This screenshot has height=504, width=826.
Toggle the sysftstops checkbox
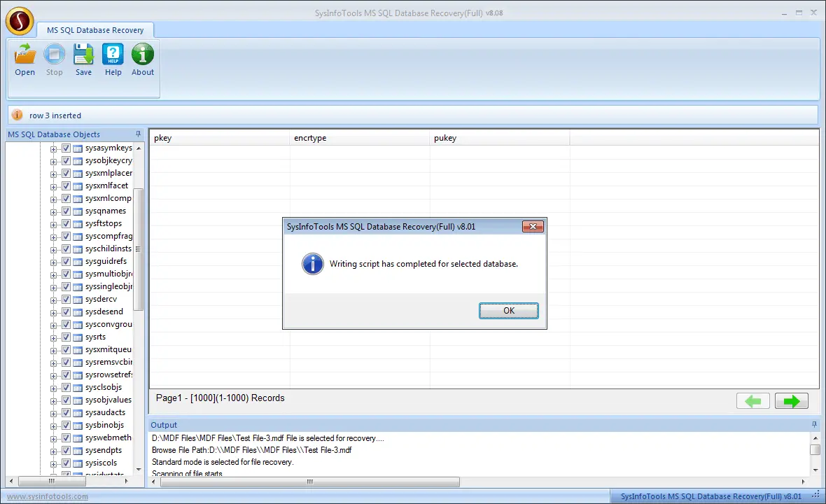click(x=66, y=224)
